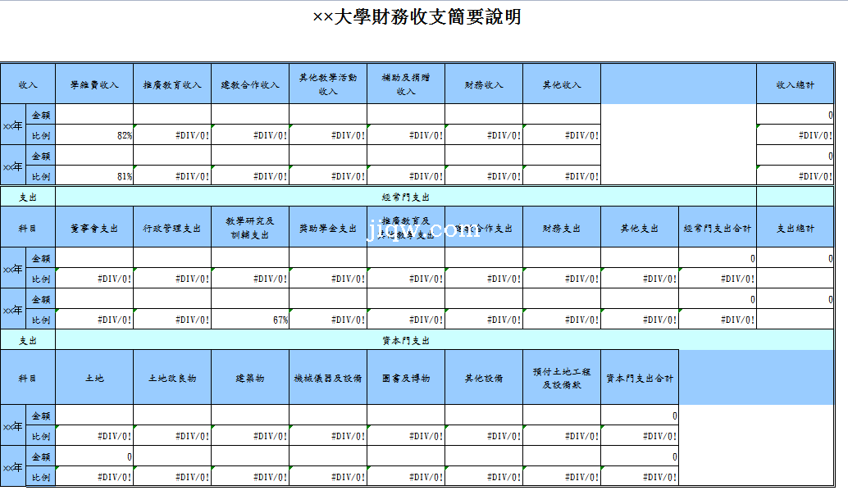Select the 圖書及博物 header cell
Image resolution: width=848 pixels, height=504 pixels.
click(x=406, y=379)
